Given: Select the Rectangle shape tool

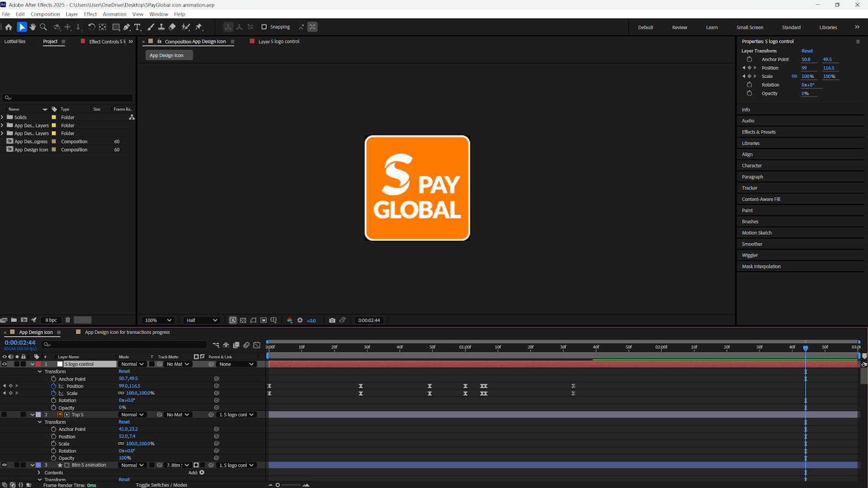Looking at the screenshot, I should click(116, 27).
